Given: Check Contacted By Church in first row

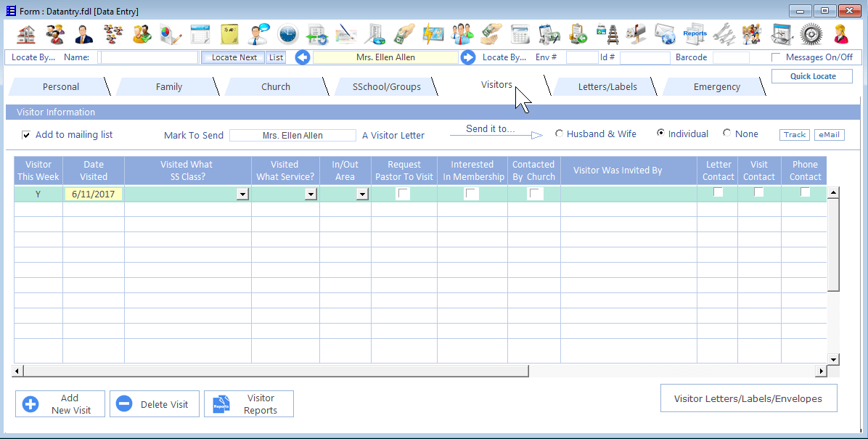Looking at the screenshot, I should pyautogui.click(x=536, y=194).
